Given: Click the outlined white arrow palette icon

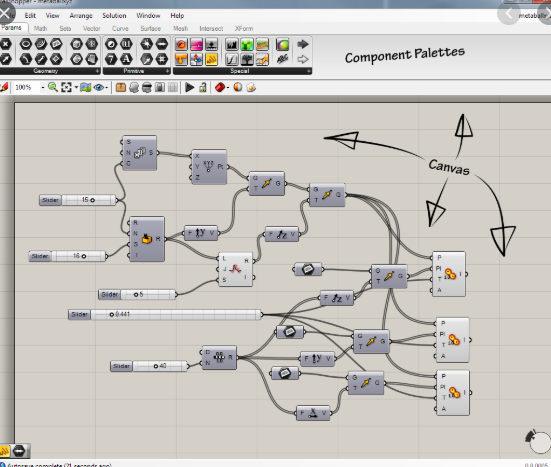Looking at the screenshot, I should (x=303, y=59).
